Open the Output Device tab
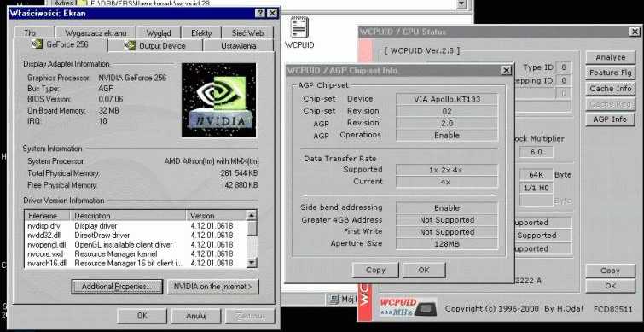 tap(155, 45)
